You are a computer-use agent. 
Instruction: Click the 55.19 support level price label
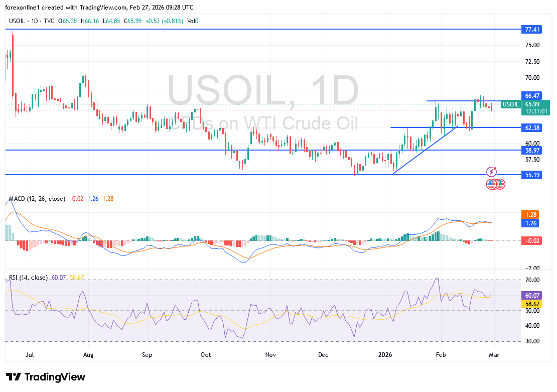click(532, 175)
